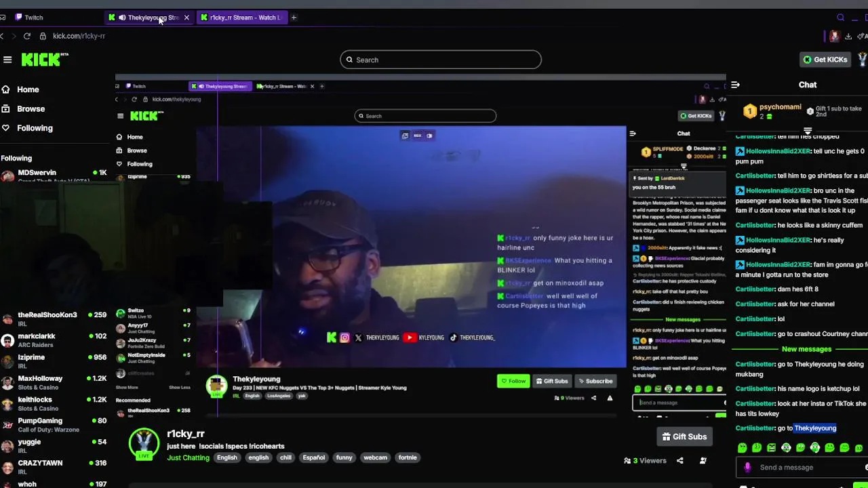The image size is (868, 488).
Task: Select the English tag
Action: point(227,457)
